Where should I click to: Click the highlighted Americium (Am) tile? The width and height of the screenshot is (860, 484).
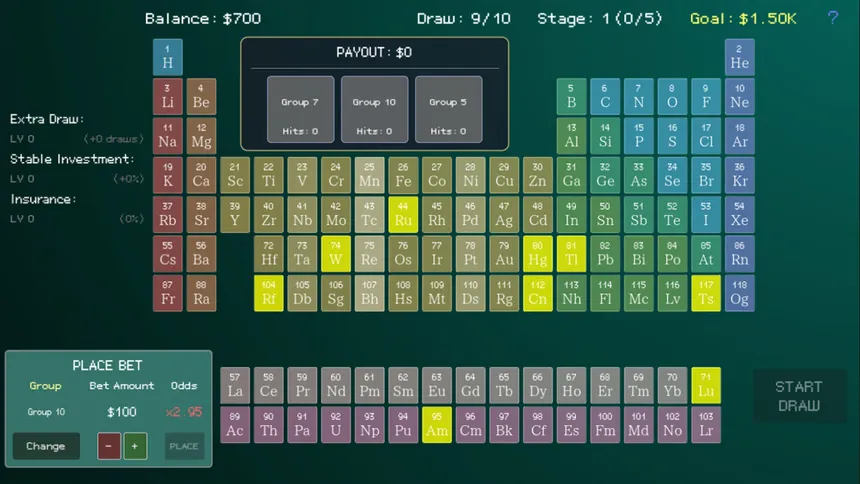pyautogui.click(x=437, y=424)
